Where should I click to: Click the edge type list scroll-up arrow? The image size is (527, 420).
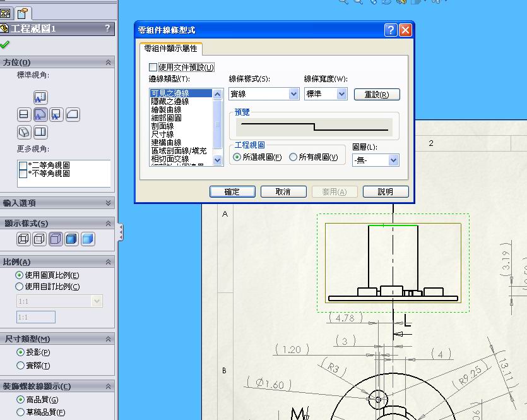coord(218,94)
